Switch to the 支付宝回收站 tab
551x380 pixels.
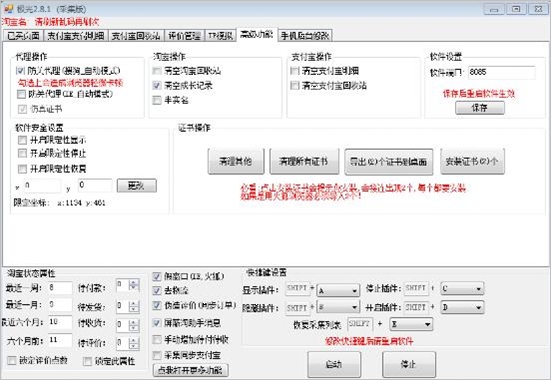136,36
